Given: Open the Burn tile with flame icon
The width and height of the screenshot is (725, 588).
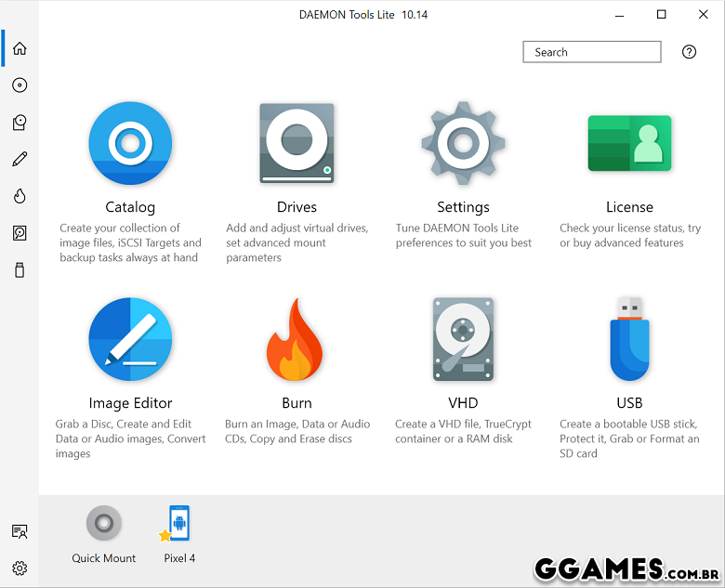Looking at the screenshot, I should [x=297, y=340].
